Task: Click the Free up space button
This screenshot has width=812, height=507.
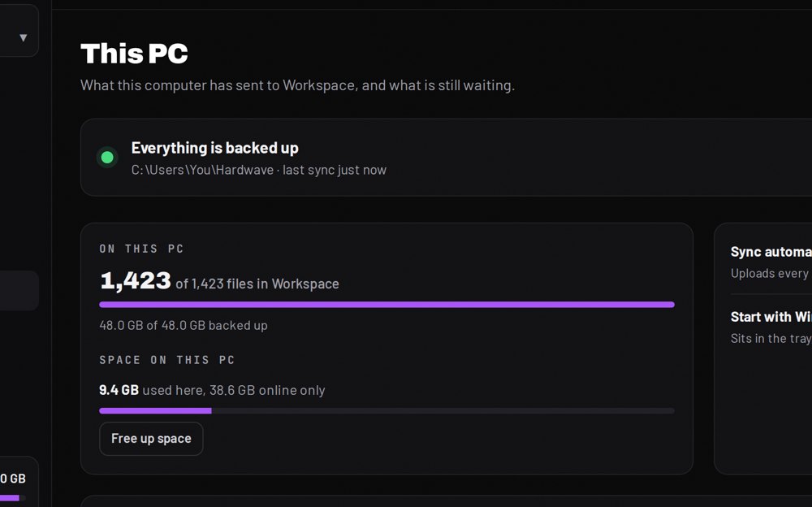Action: click(151, 439)
